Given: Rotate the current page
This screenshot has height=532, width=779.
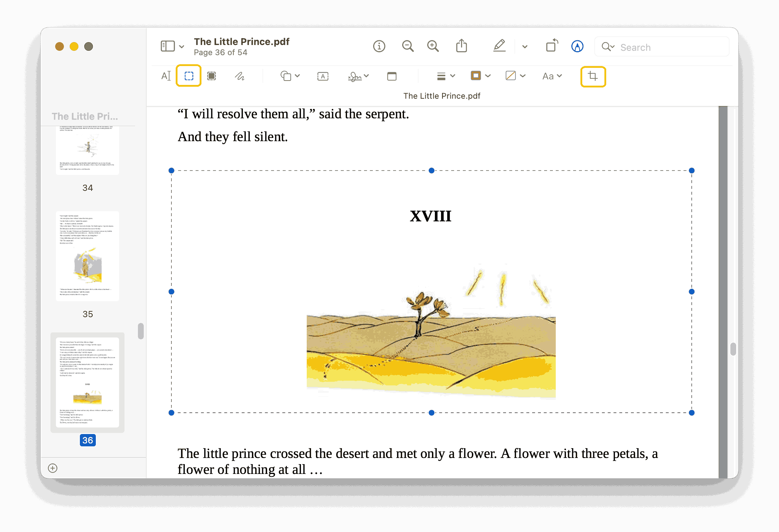Looking at the screenshot, I should [x=551, y=46].
